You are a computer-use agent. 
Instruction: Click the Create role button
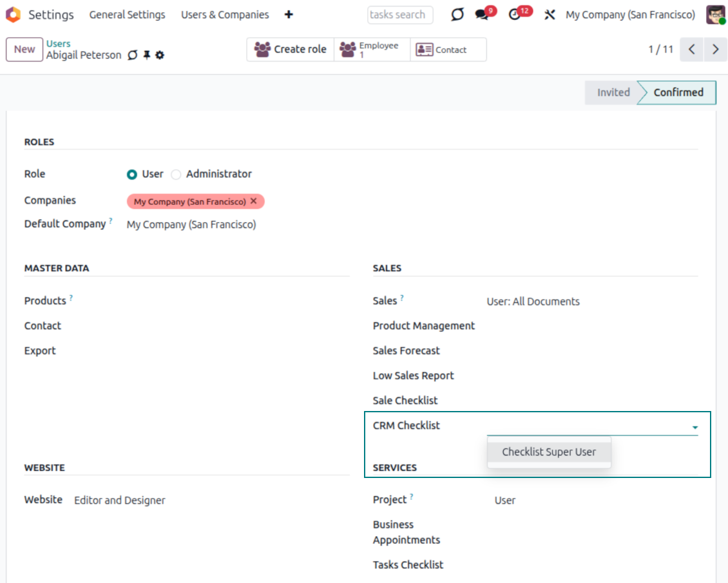[x=291, y=50]
